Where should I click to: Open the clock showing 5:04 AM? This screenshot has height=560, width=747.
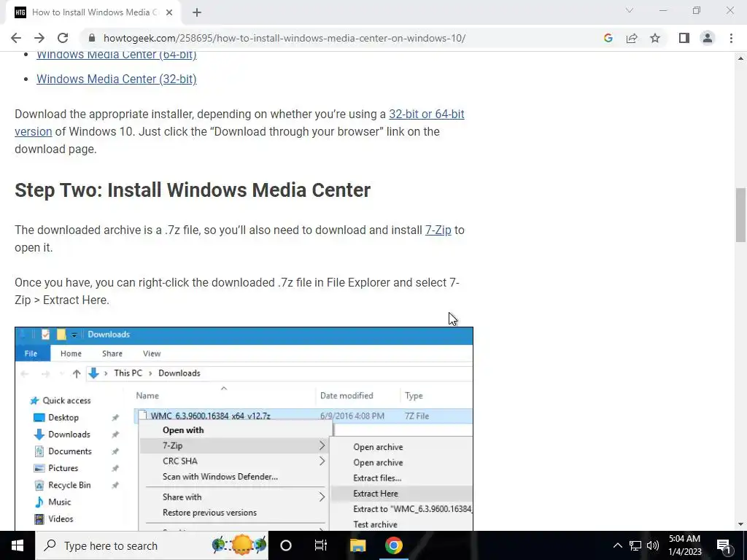pos(685,545)
